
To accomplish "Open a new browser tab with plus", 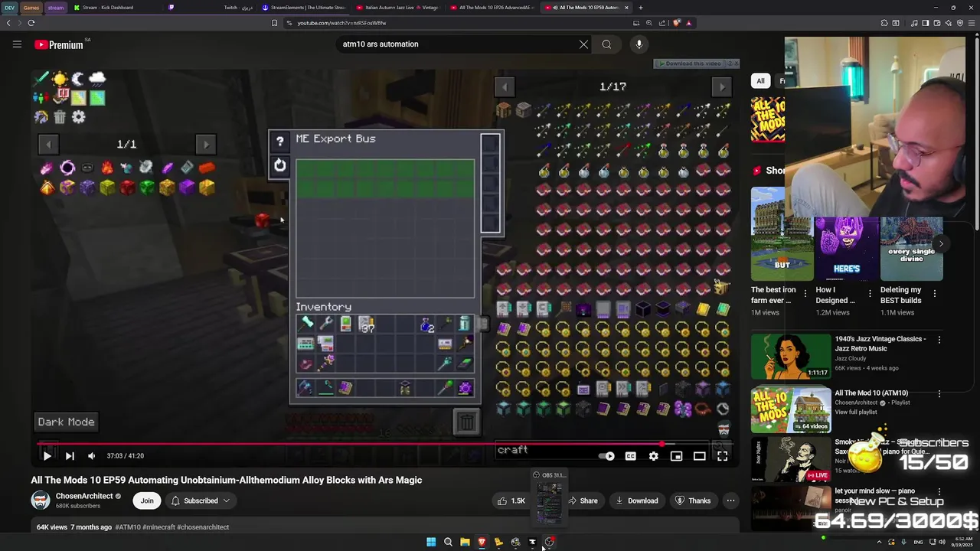I will point(640,8).
